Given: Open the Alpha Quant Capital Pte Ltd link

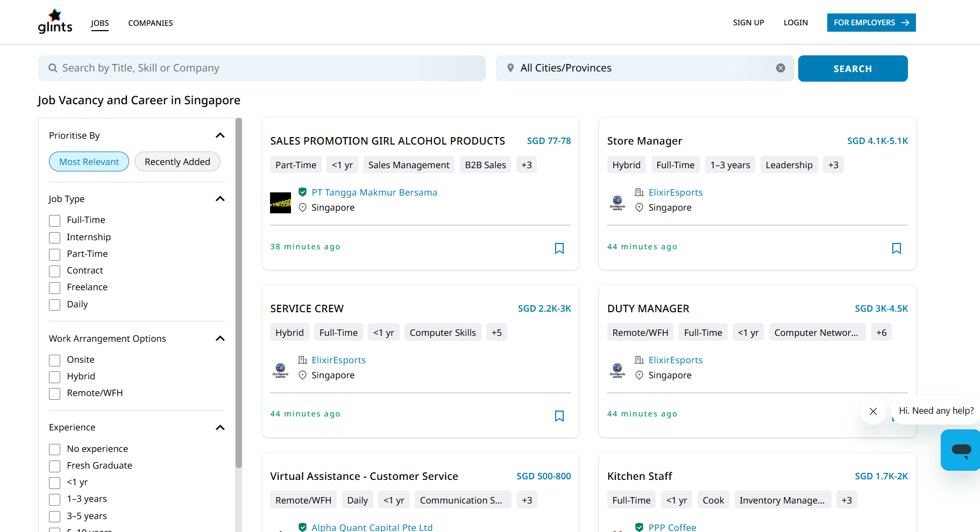Looking at the screenshot, I should tap(372, 527).
